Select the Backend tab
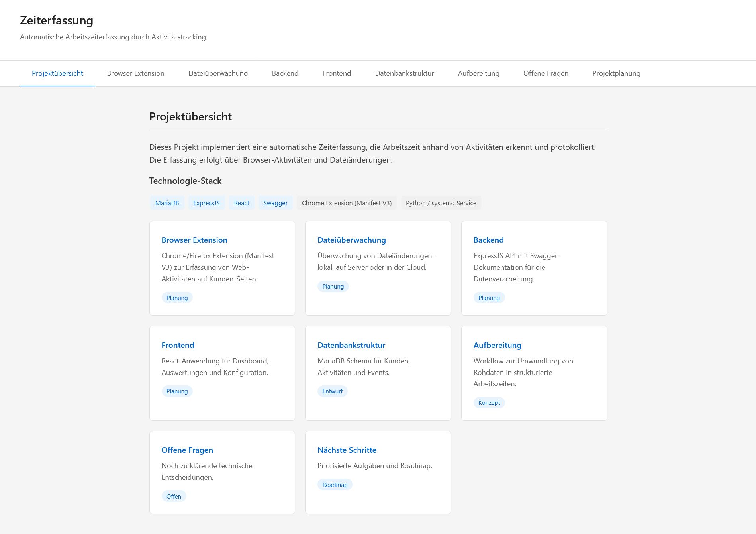This screenshot has width=756, height=534. pos(285,73)
